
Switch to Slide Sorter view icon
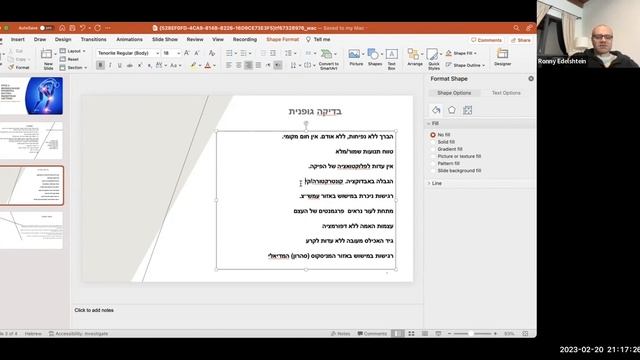point(411,333)
